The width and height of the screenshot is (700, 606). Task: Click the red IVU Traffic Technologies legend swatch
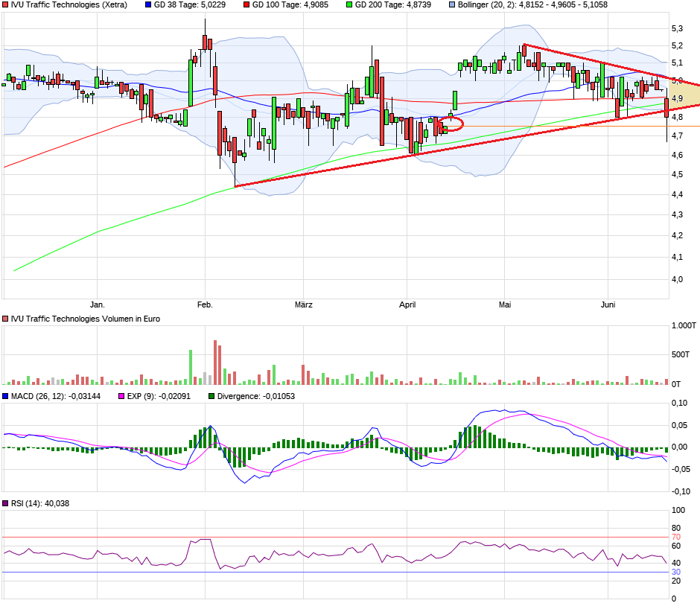(5, 5)
